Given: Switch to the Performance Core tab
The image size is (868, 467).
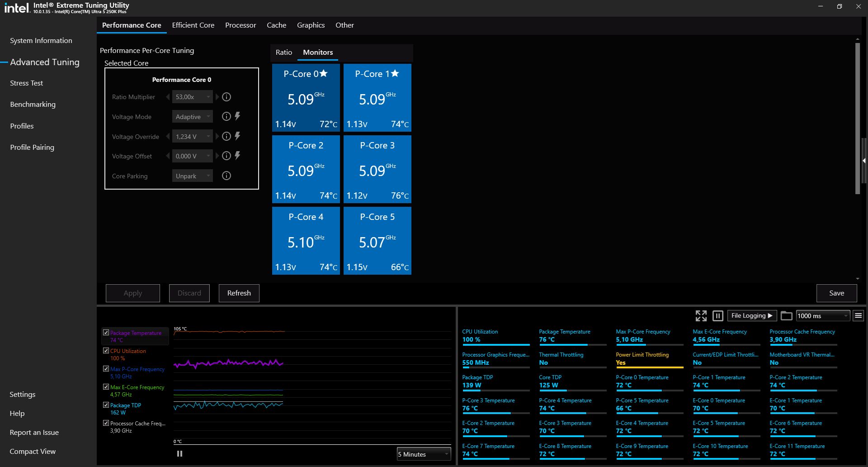Looking at the screenshot, I should 132,25.
